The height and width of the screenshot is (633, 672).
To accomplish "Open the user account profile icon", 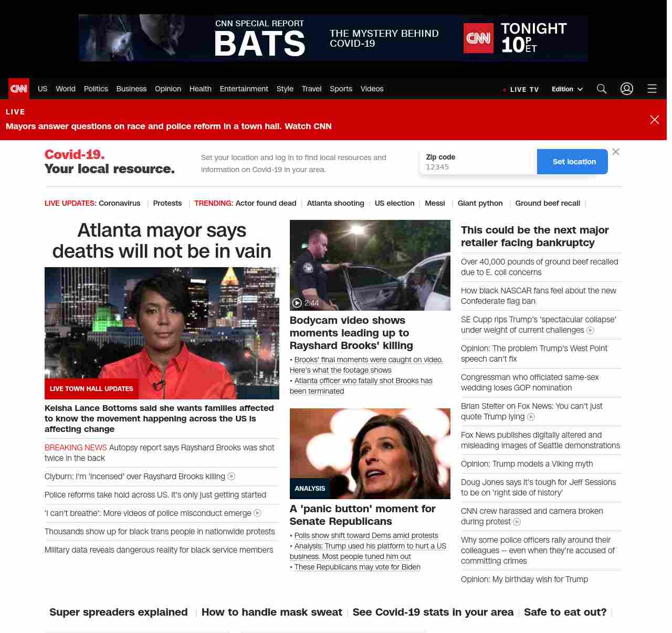I will pos(627,89).
